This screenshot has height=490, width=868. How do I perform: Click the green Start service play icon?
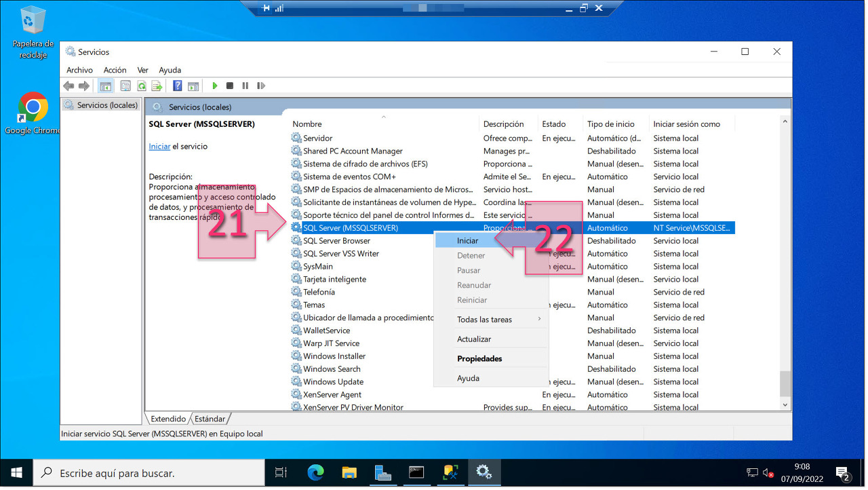tap(214, 86)
